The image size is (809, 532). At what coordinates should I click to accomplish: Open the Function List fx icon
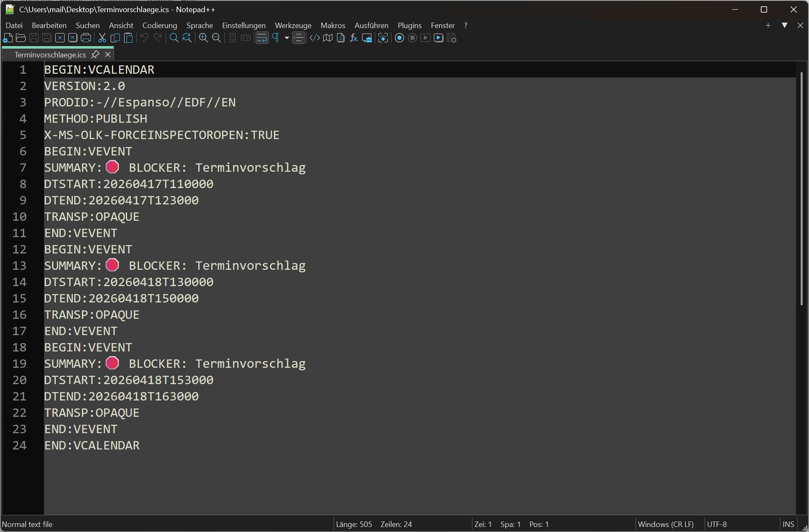point(354,38)
